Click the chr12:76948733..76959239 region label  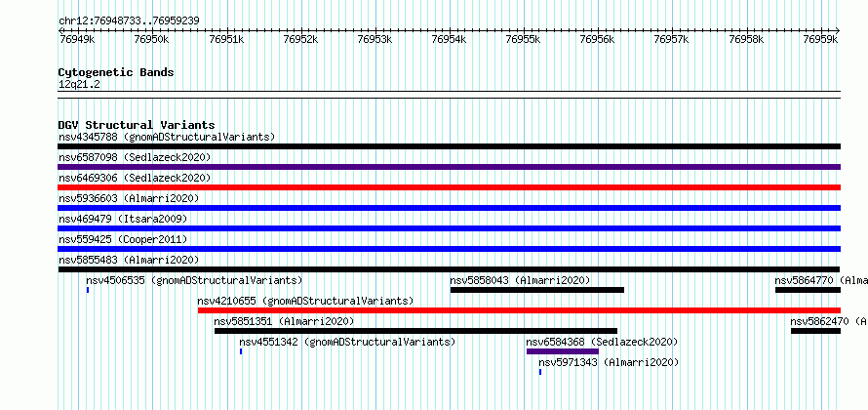pos(129,21)
